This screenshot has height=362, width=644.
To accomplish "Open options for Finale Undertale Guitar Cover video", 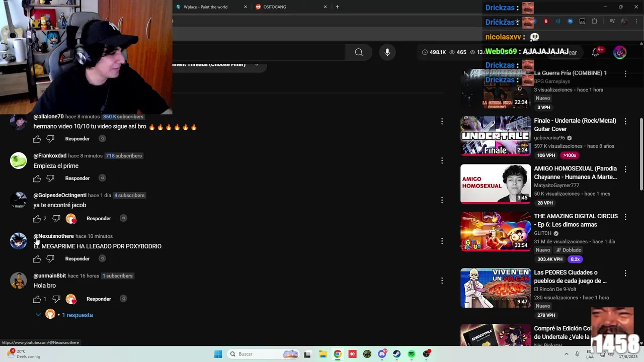I will [x=625, y=121].
